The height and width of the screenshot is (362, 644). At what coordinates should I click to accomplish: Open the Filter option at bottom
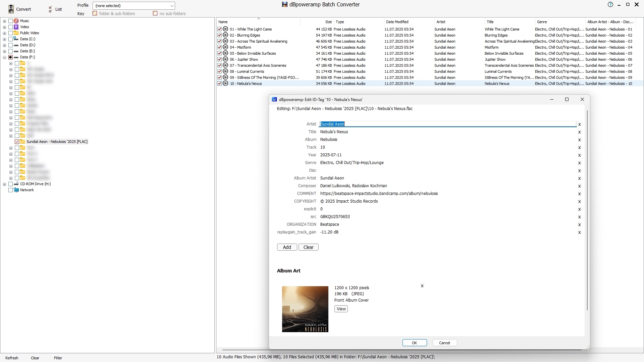[x=58, y=358]
